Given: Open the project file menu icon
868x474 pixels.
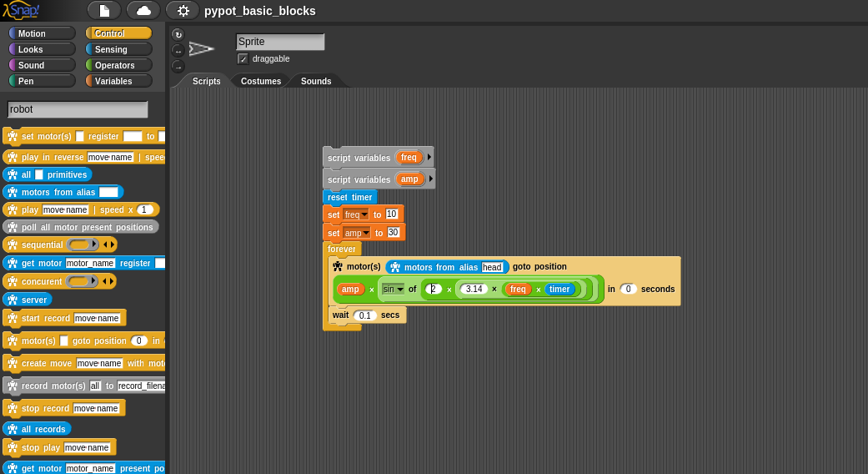Looking at the screenshot, I should pos(104,11).
